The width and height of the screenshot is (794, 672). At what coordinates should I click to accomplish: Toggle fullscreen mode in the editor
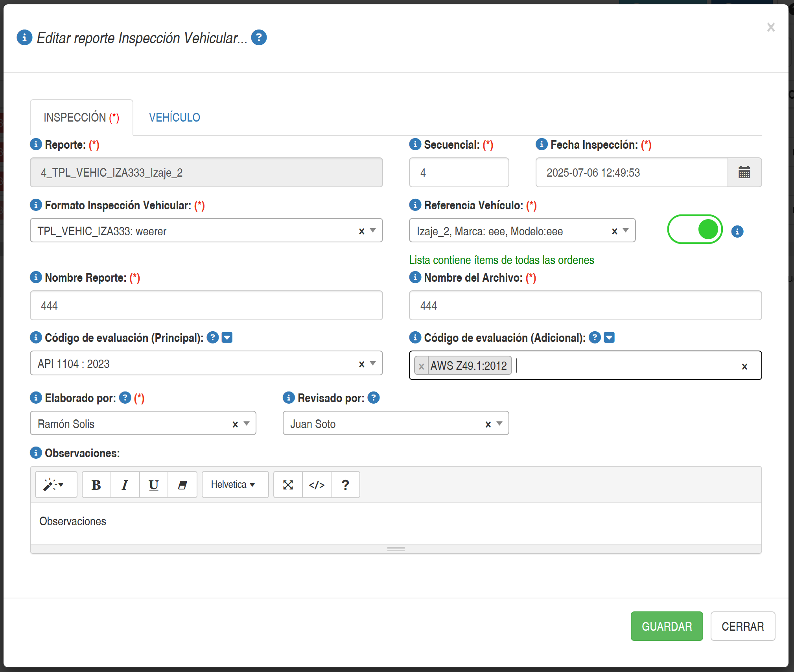[x=288, y=485]
